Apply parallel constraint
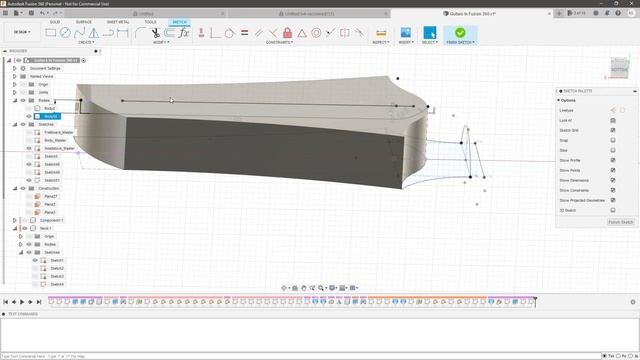640x360 pixels. tap(259, 33)
